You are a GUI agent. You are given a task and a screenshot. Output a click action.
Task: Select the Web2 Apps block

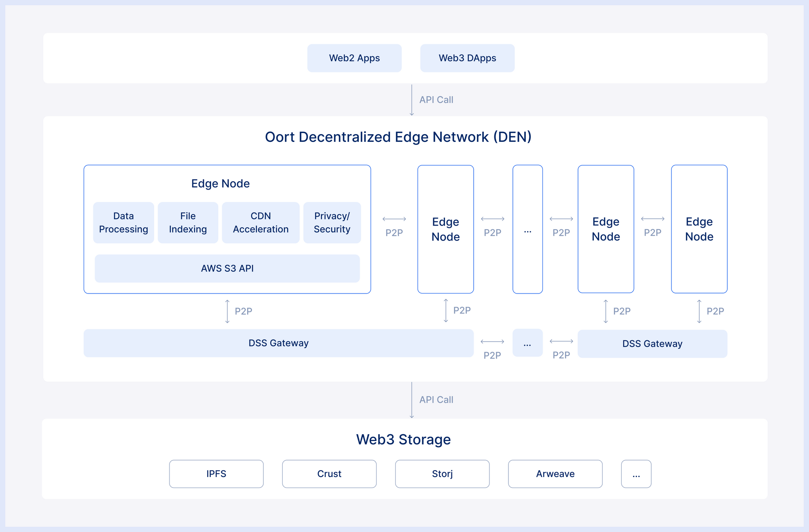pos(354,58)
